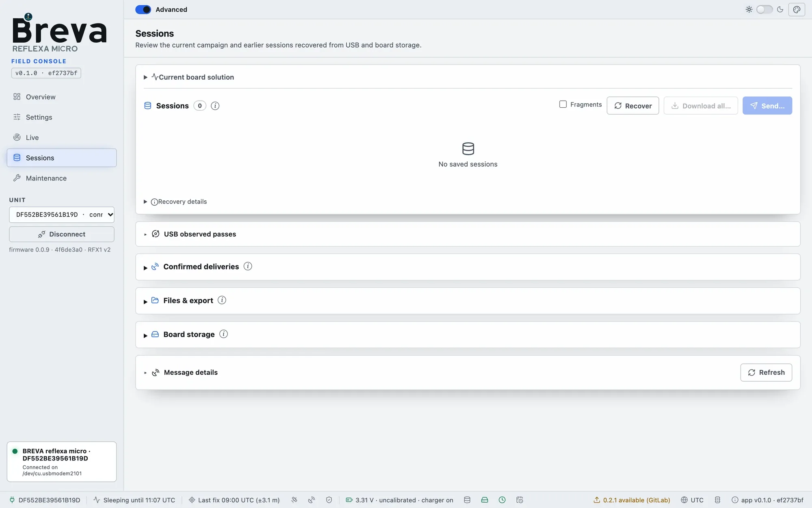Click the satellite icon in the status bar

click(294, 500)
